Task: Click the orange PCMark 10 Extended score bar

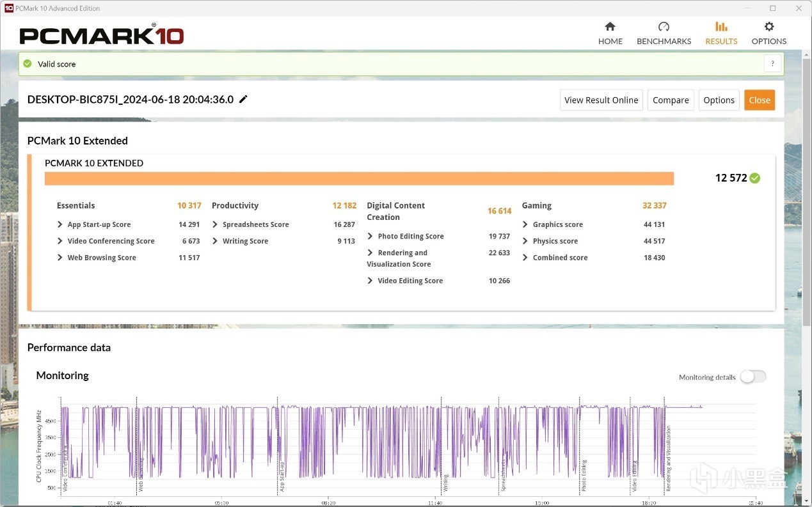Action: pos(359,178)
